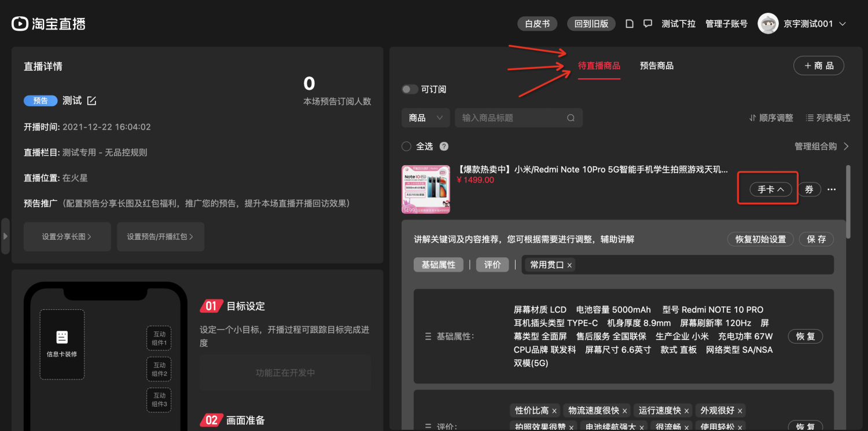
Task: Open 设置预告/开播红包 settings
Action: 160,236
